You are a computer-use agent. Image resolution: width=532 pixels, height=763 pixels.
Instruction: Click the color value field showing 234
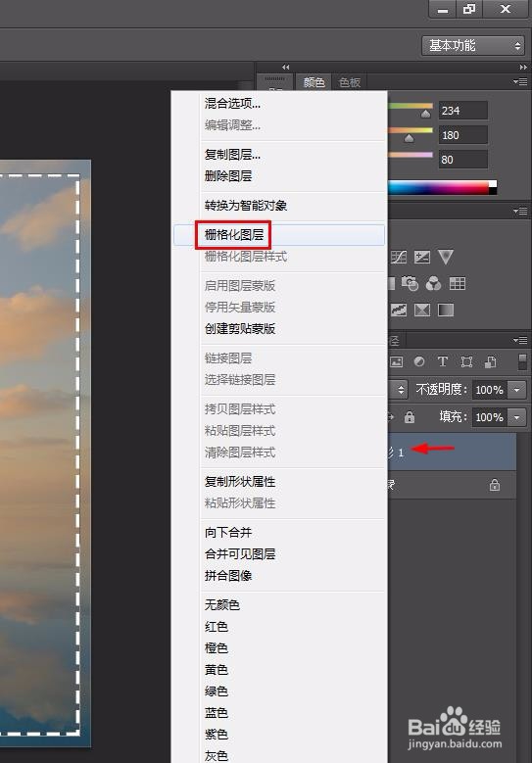[462, 111]
